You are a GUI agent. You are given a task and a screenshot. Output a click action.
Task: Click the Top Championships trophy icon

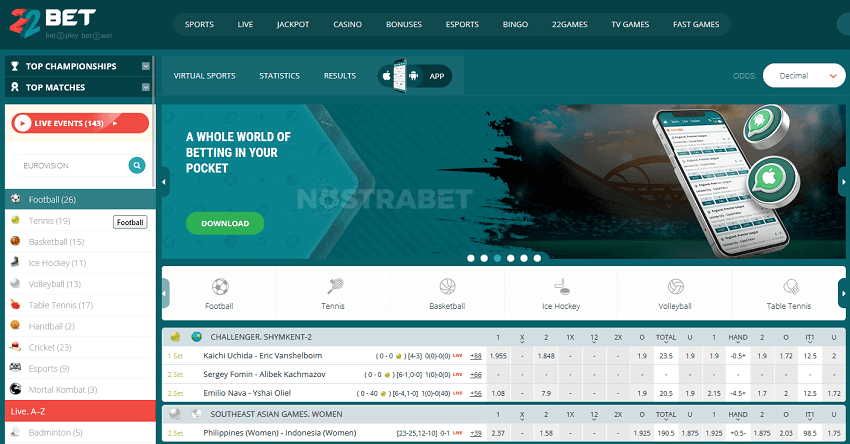click(x=15, y=66)
